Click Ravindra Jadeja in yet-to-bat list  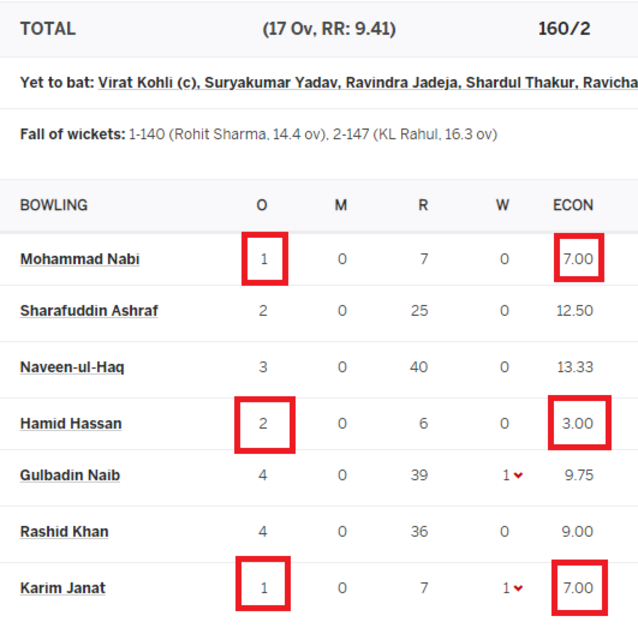tap(401, 83)
